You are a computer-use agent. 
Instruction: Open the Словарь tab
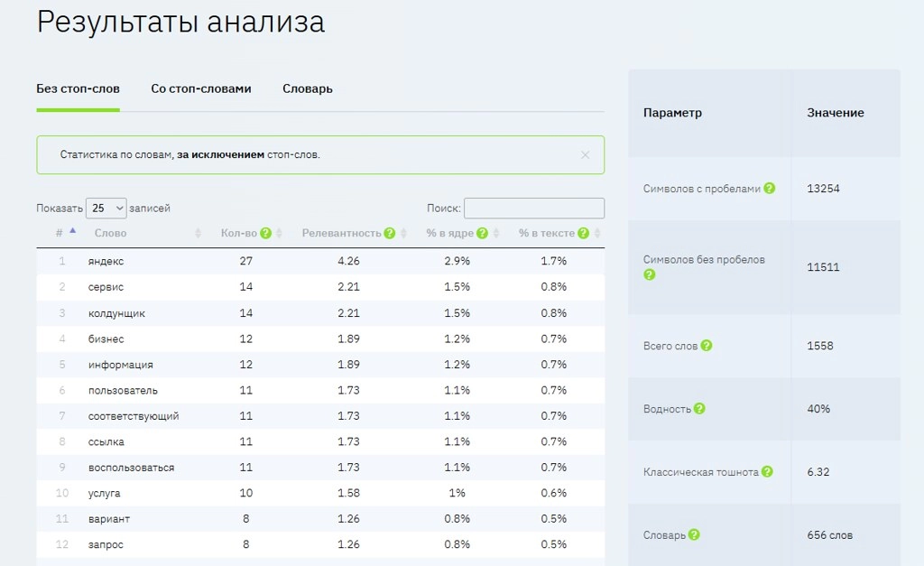click(308, 88)
